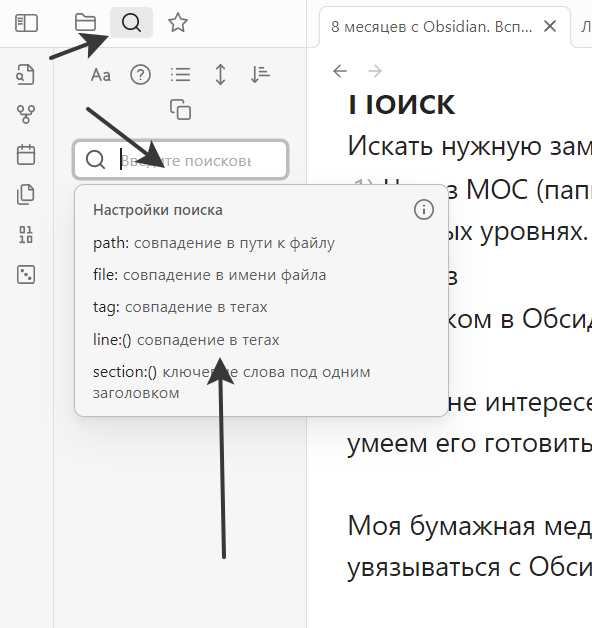The width and height of the screenshot is (592, 628).
Task: Click into the search query field
Action: pos(181,159)
